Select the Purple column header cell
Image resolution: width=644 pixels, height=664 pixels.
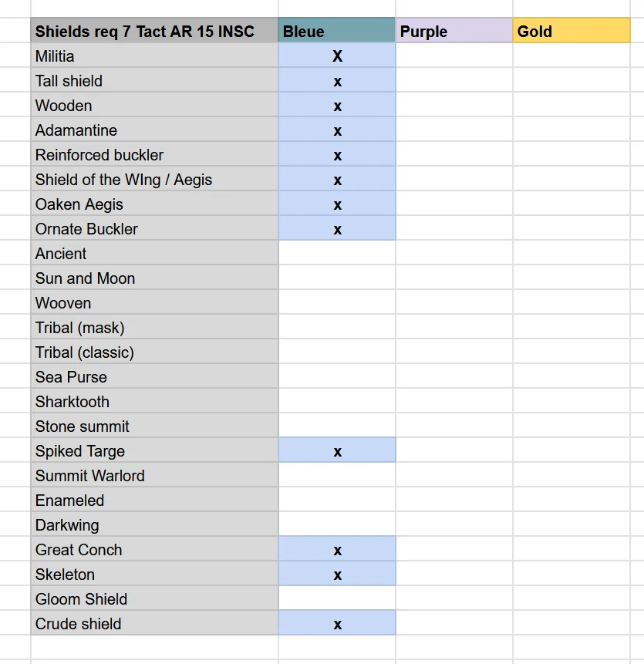[x=453, y=32]
